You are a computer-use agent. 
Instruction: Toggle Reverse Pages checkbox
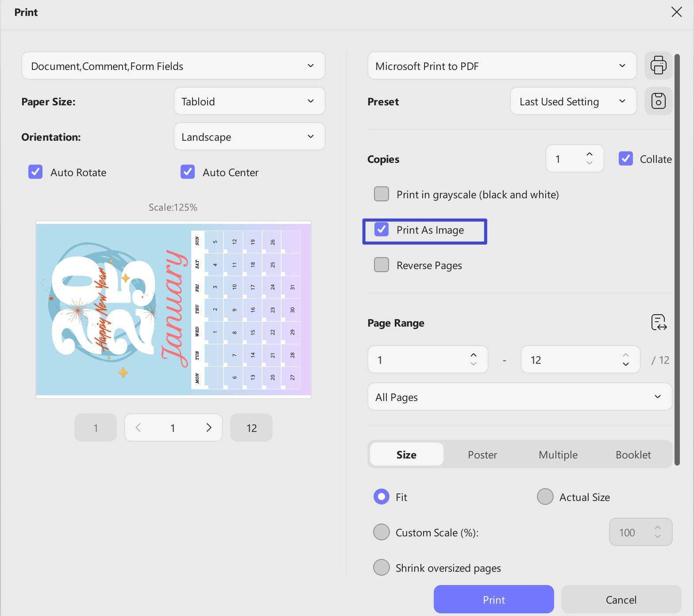382,265
